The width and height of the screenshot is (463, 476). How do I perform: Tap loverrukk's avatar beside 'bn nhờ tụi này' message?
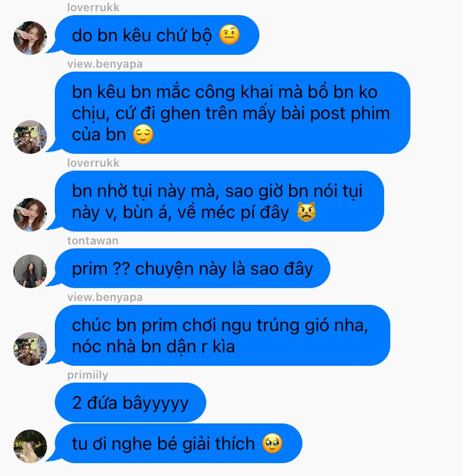coord(30,215)
